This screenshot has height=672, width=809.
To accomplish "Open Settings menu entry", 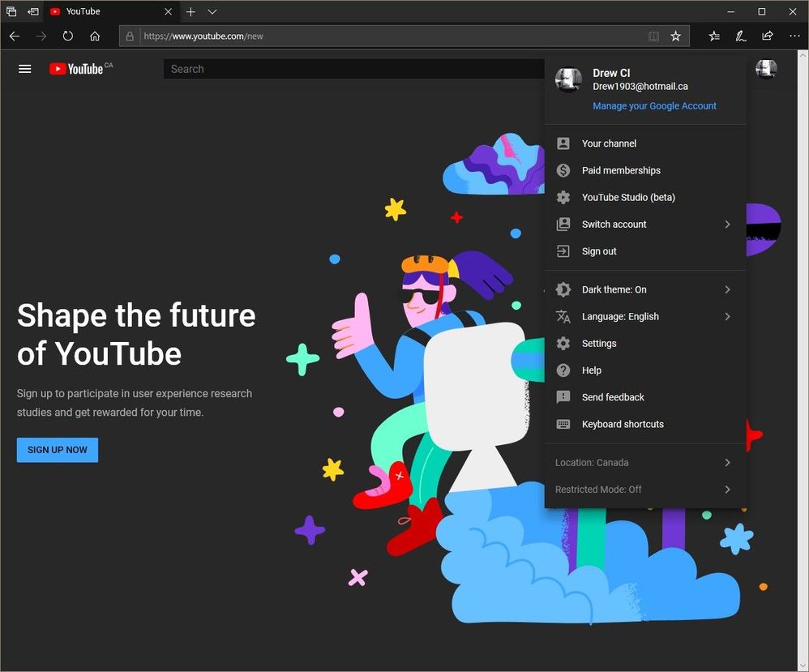I will point(645,343).
